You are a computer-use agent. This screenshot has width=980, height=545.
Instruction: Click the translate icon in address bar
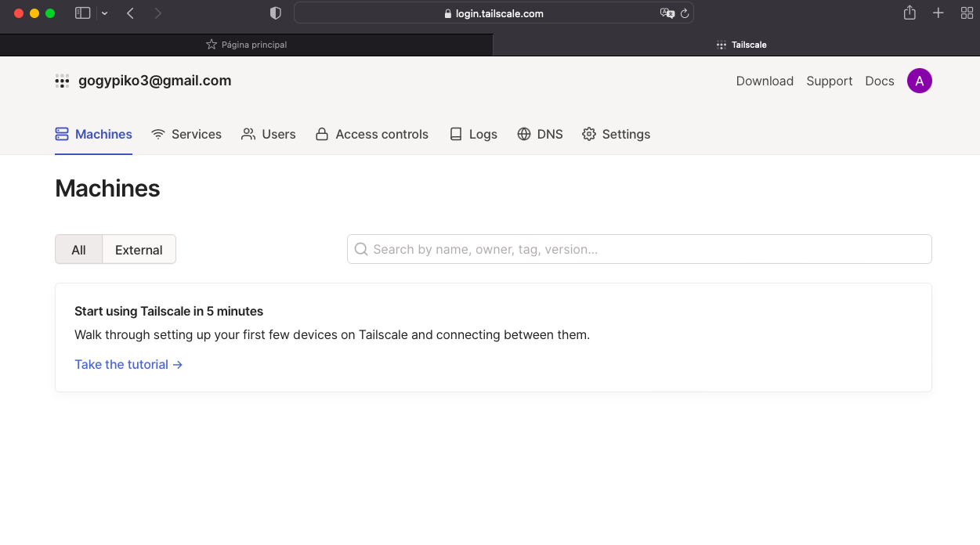[x=667, y=13]
